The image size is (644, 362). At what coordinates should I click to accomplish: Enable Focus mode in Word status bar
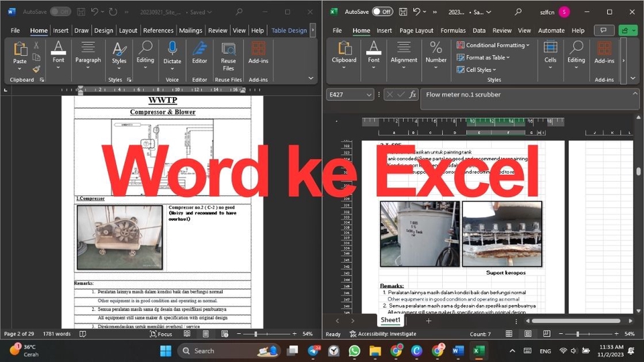(161, 334)
